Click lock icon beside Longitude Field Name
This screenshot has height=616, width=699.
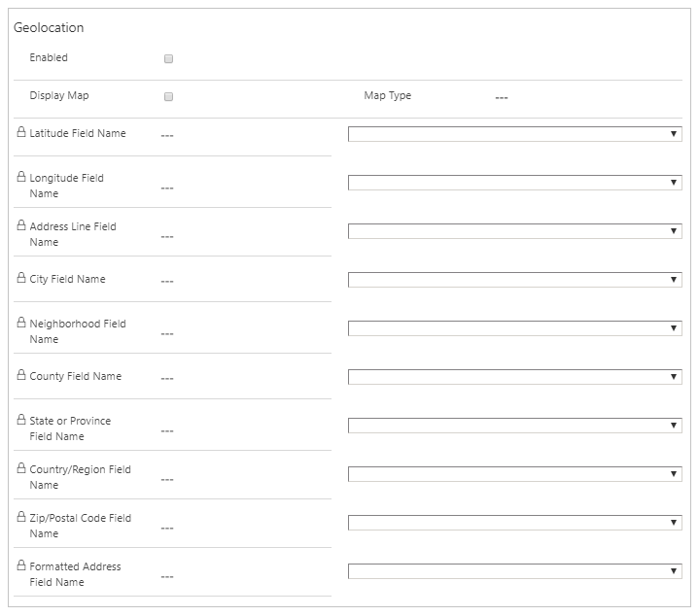click(21, 177)
